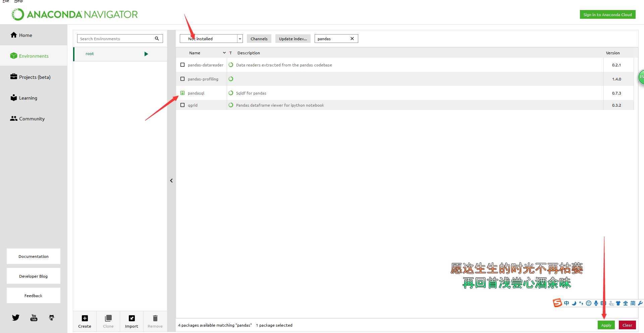Click the red Clear button

pos(627,325)
